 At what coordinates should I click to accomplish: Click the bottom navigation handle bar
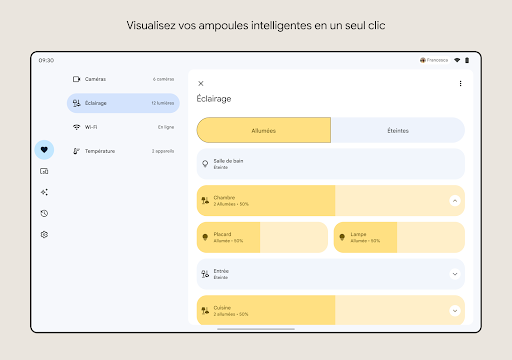(x=256, y=329)
